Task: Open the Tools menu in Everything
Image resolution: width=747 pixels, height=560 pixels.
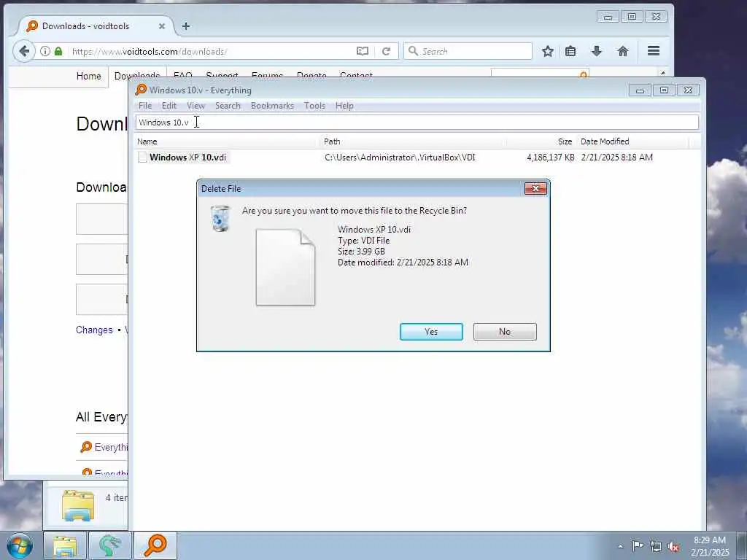Action: click(314, 106)
